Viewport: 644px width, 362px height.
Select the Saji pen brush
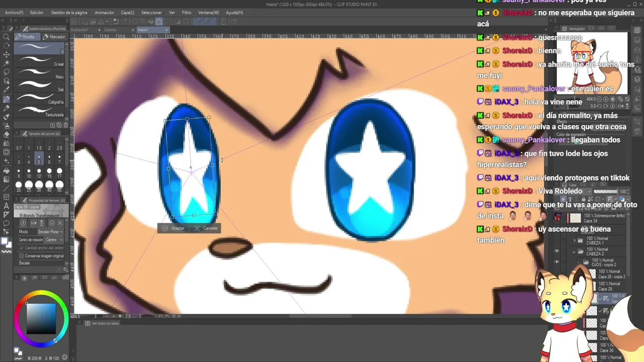pyautogui.click(x=40, y=85)
